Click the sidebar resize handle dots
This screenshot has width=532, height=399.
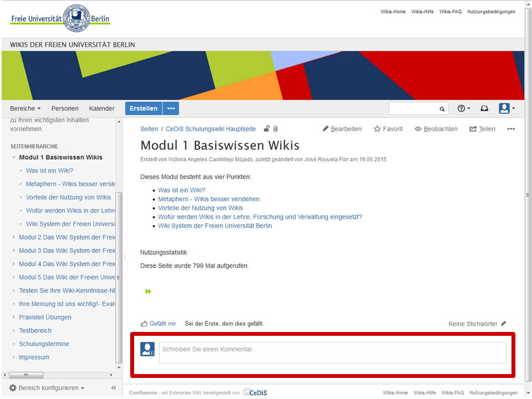125,258
